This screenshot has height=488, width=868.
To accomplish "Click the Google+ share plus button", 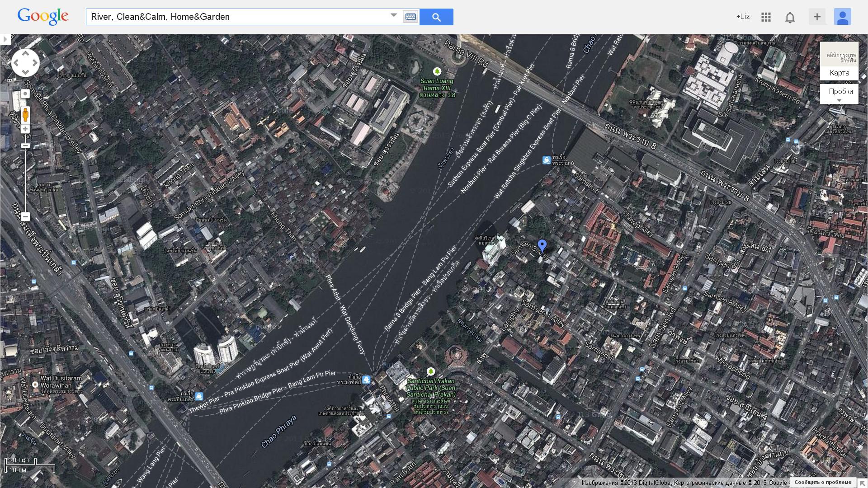I will 817,17.
